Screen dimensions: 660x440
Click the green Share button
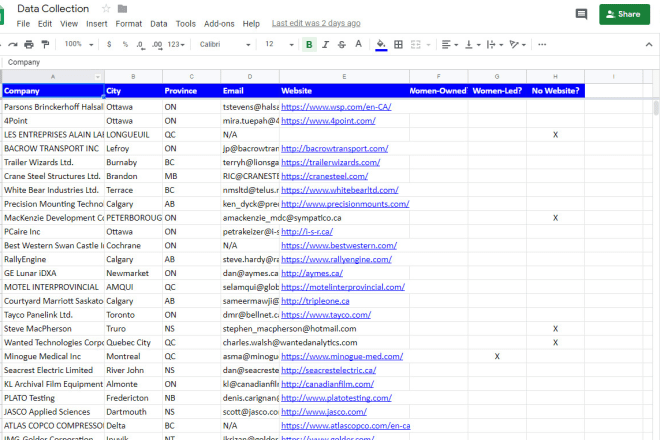624,14
